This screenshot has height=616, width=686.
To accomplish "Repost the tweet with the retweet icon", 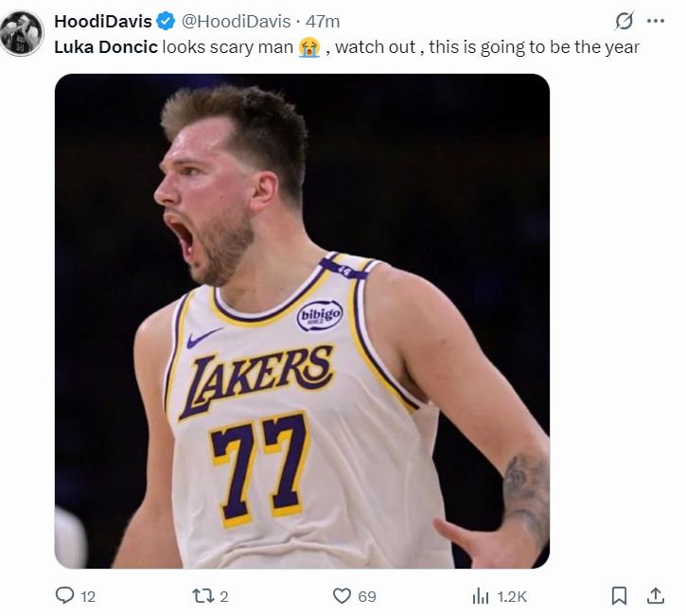I will pyautogui.click(x=202, y=596).
